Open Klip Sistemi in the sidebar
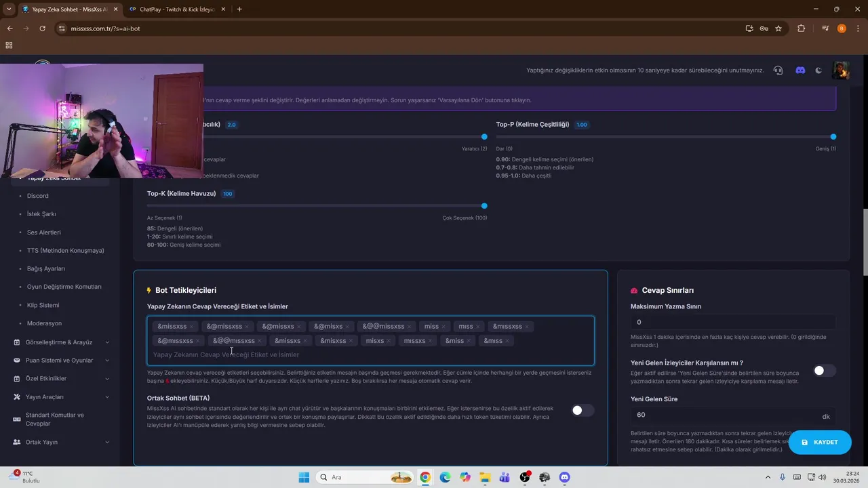This screenshot has height=488, width=868. [43, 305]
